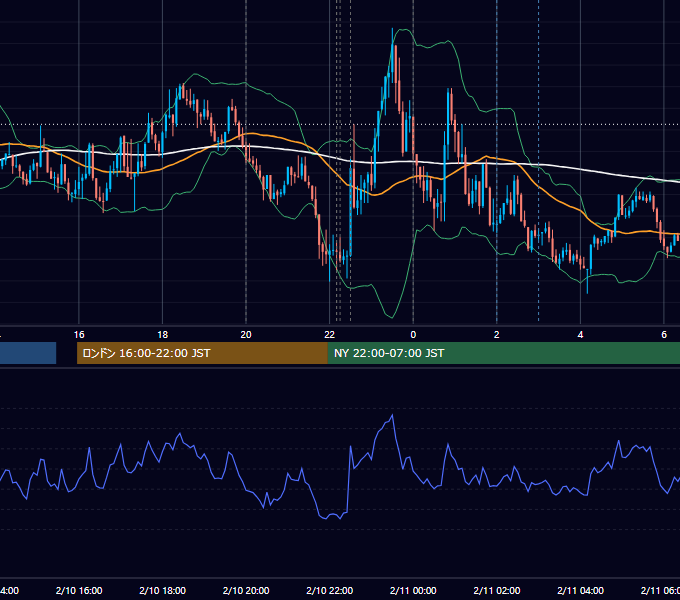Image resolution: width=680 pixels, height=600 pixels.
Task: Click the 22 hour label on the upper axis
Action: click(x=330, y=335)
